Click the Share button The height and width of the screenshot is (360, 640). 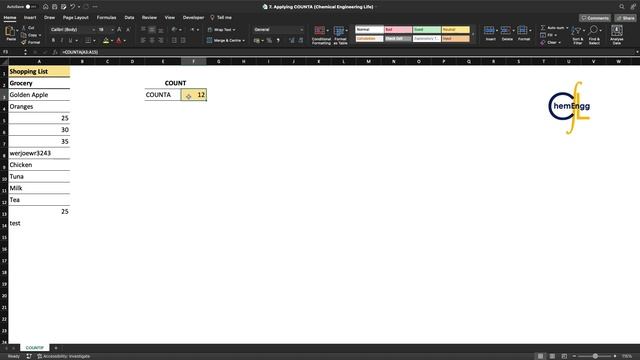[626, 18]
